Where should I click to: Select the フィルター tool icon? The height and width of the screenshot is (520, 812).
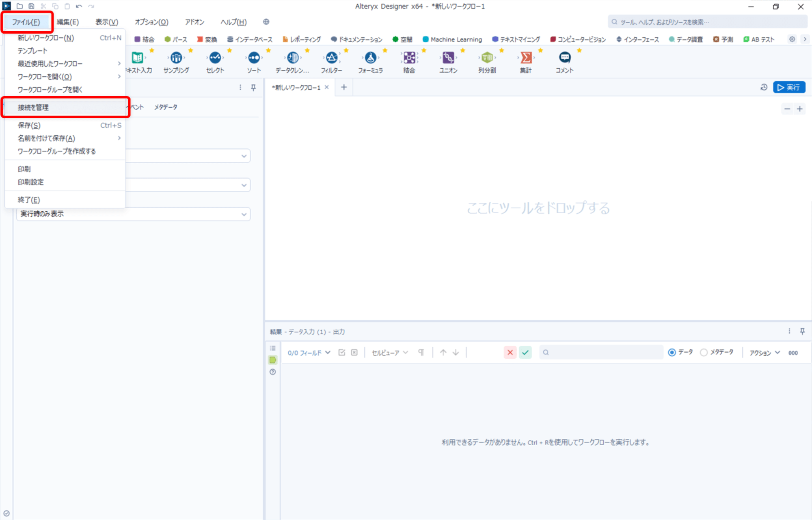point(332,58)
